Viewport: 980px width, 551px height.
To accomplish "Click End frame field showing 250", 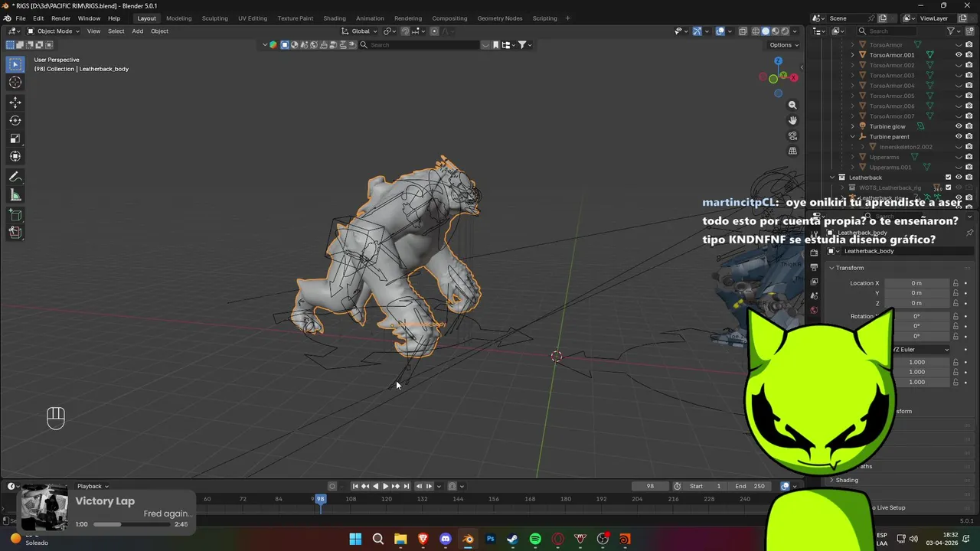I will click(x=750, y=486).
